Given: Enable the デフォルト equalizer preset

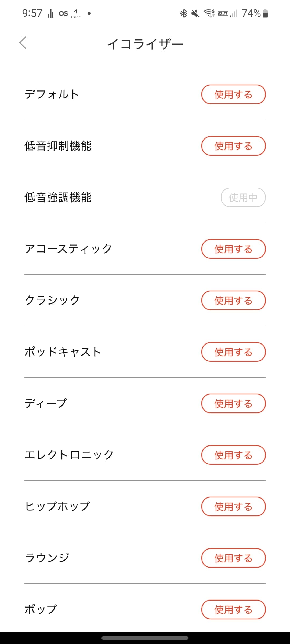Looking at the screenshot, I should pyautogui.click(x=233, y=94).
